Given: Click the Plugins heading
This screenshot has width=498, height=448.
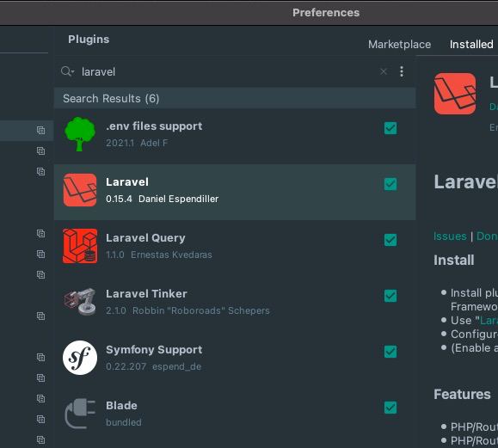Looking at the screenshot, I should pos(89,40).
